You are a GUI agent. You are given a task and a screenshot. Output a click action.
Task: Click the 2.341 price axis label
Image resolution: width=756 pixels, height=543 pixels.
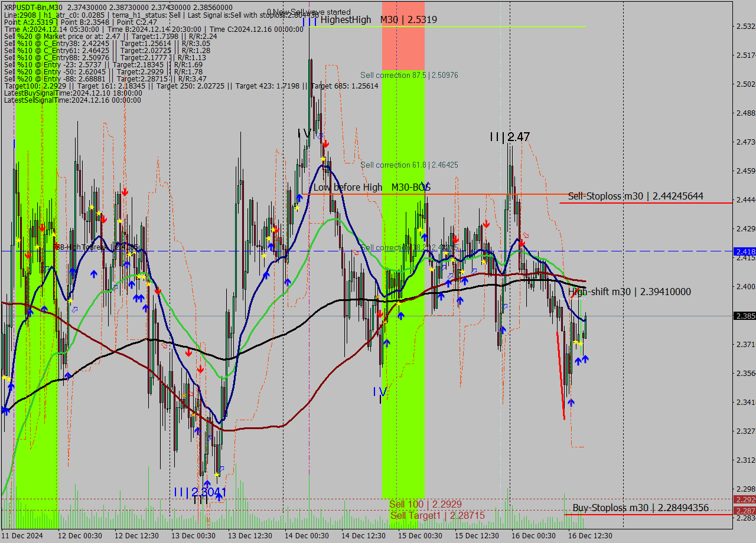point(745,403)
